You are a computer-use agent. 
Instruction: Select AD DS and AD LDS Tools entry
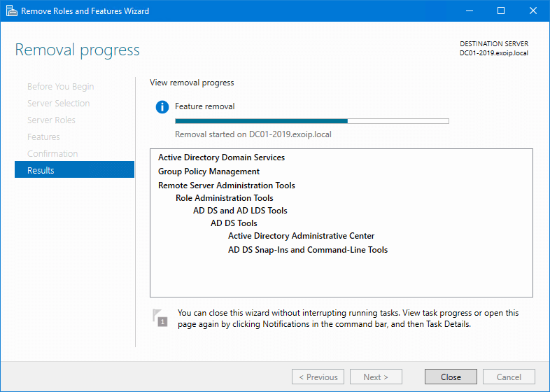point(240,211)
